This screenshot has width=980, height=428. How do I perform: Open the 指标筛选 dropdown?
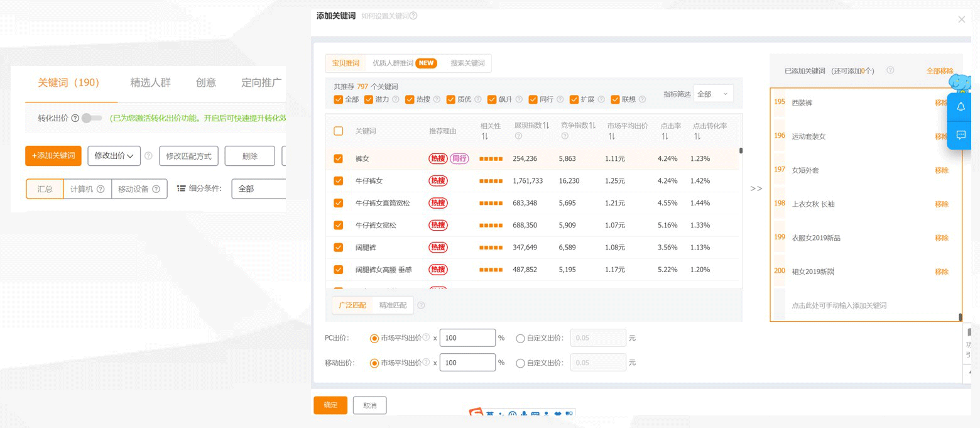[x=713, y=94]
